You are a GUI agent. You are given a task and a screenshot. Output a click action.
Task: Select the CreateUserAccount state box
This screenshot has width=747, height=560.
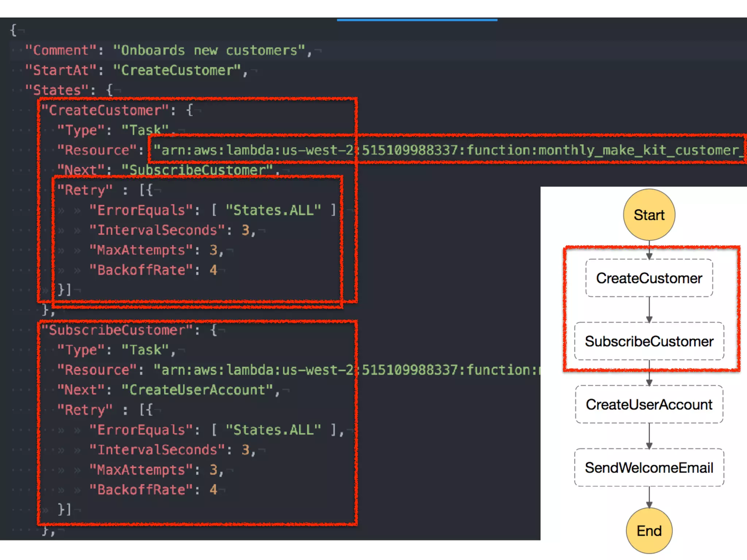[649, 404]
